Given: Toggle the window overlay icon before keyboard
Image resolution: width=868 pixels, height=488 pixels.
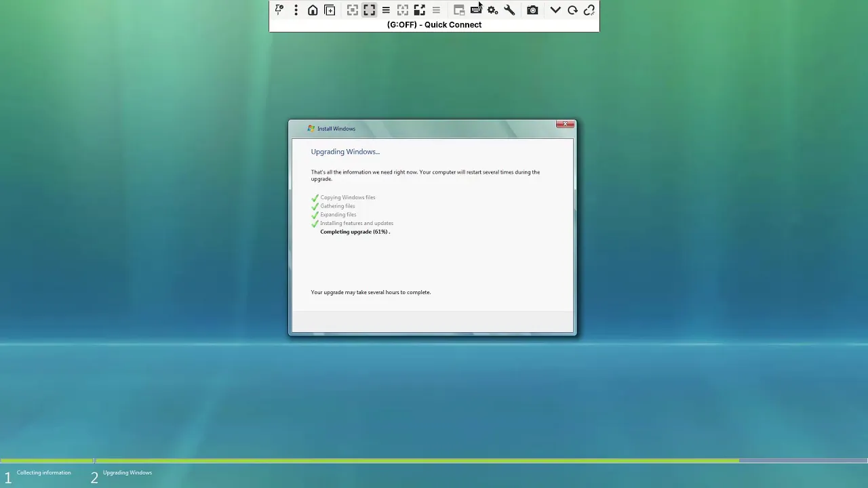Looking at the screenshot, I should 459,9.
